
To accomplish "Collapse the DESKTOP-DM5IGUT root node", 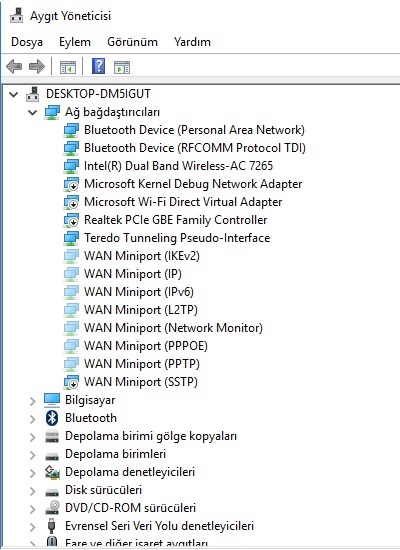I will click(14, 94).
